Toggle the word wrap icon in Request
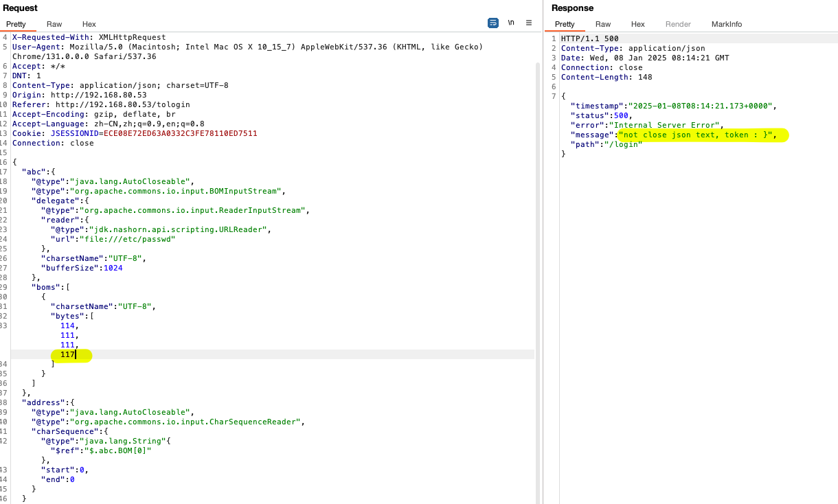 tap(492, 23)
